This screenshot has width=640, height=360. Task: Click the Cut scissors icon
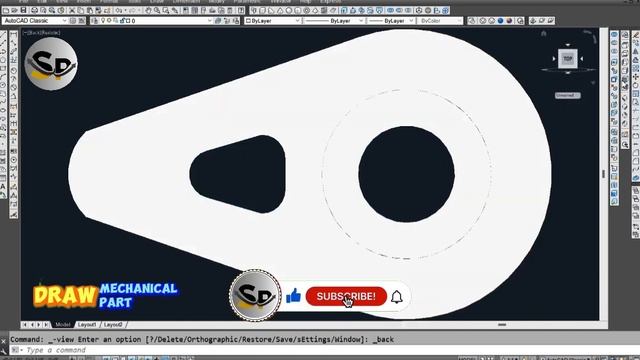pyautogui.click(x=72, y=10)
